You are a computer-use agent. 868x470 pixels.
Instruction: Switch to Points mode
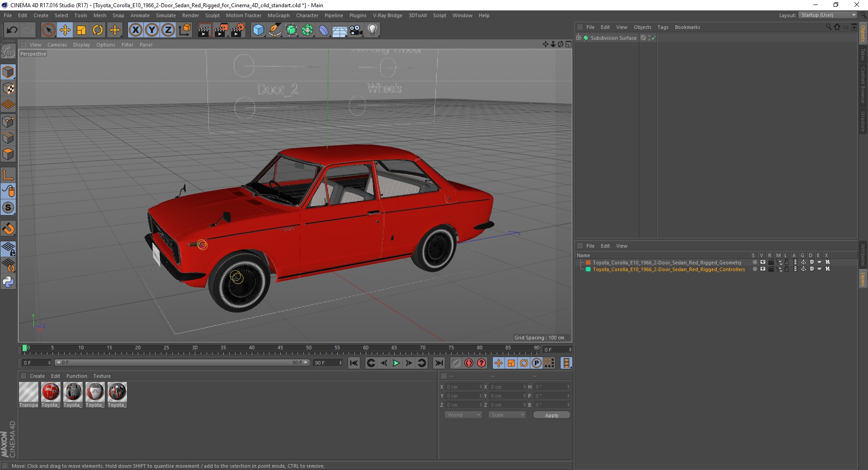[8, 122]
